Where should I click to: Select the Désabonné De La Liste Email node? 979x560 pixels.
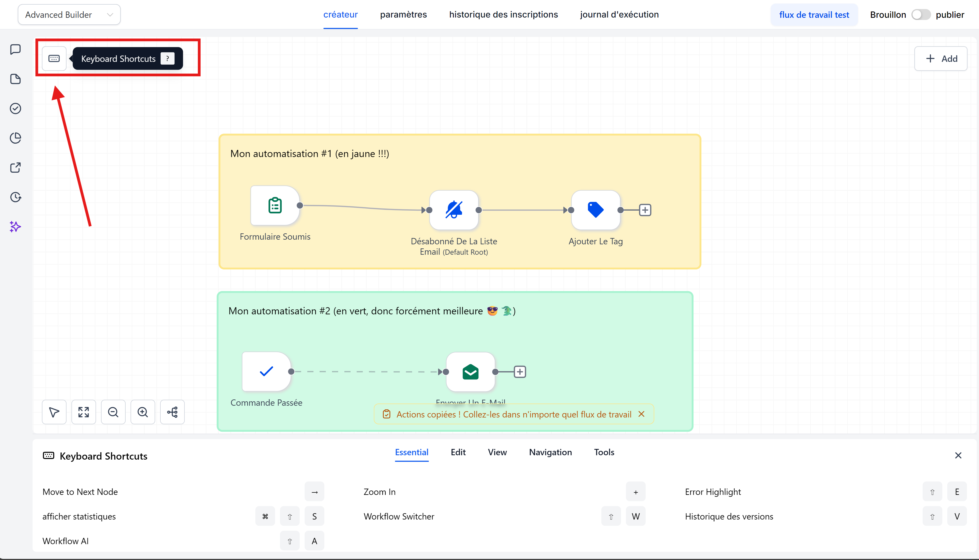point(454,210)
